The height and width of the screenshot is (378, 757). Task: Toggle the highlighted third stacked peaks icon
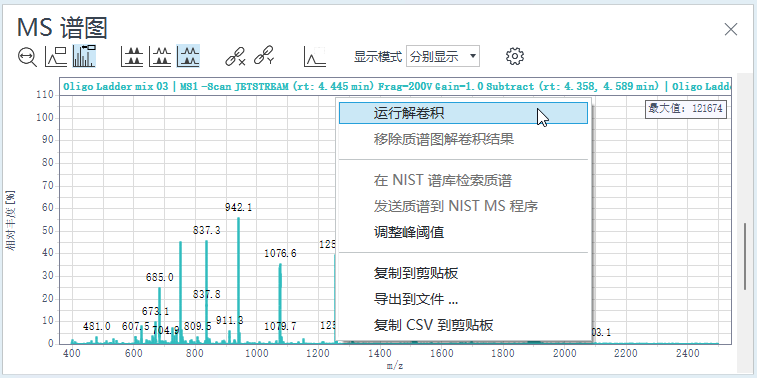click(188, 56)
